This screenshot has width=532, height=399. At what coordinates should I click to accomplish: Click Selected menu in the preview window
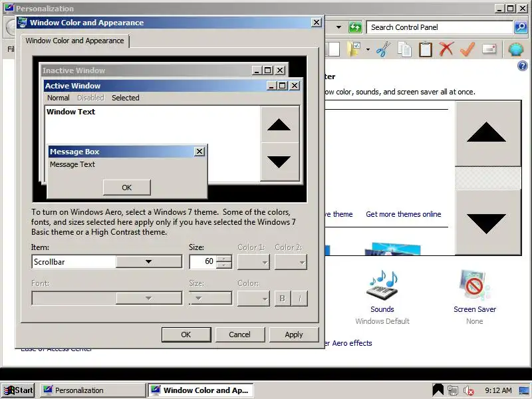(126, 98)
